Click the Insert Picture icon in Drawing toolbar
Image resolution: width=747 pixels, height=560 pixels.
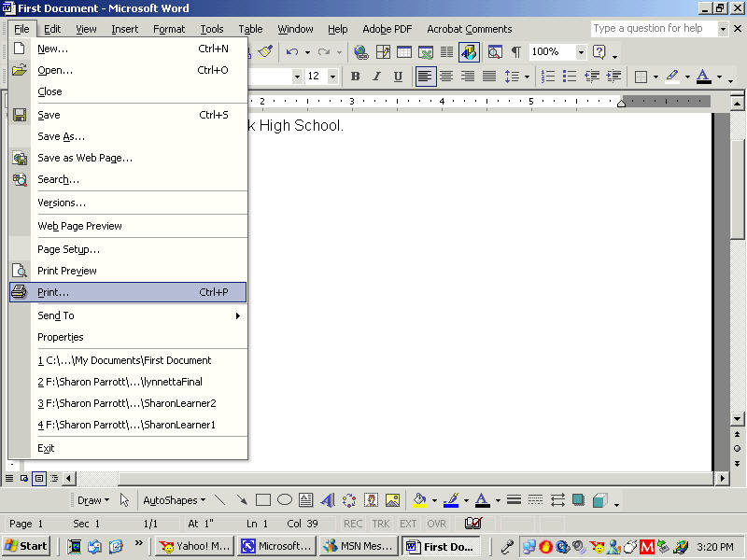pos(392,500)
